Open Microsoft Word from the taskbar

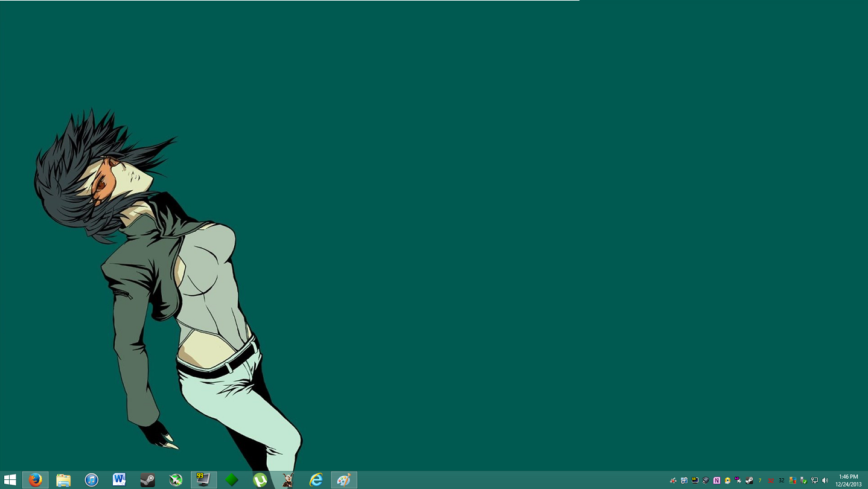120,480
